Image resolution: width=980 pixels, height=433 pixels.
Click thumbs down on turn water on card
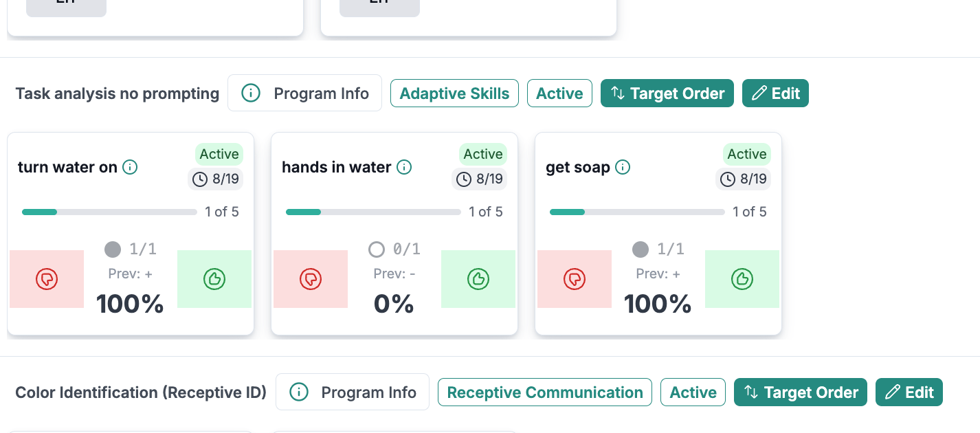point(47,279)
